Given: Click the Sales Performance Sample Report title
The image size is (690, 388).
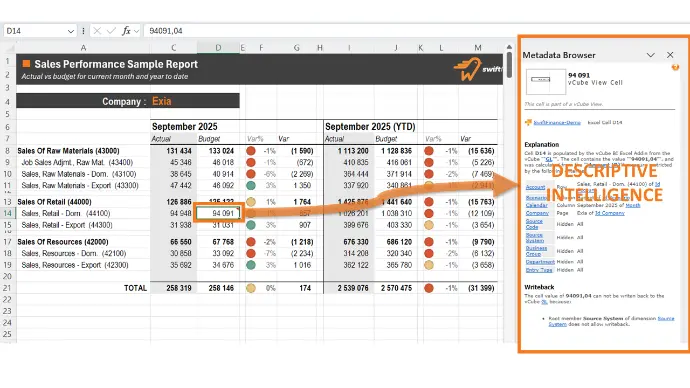Looking at the screenshot, I should (116, 64).
